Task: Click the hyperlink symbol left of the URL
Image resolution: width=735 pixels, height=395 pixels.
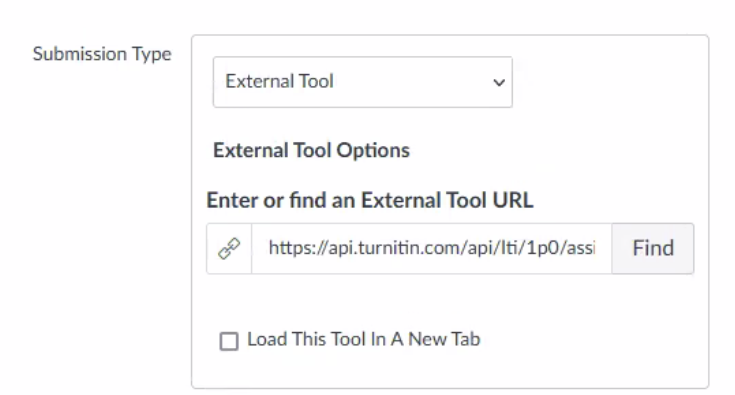Action: (x=229, y=248)
